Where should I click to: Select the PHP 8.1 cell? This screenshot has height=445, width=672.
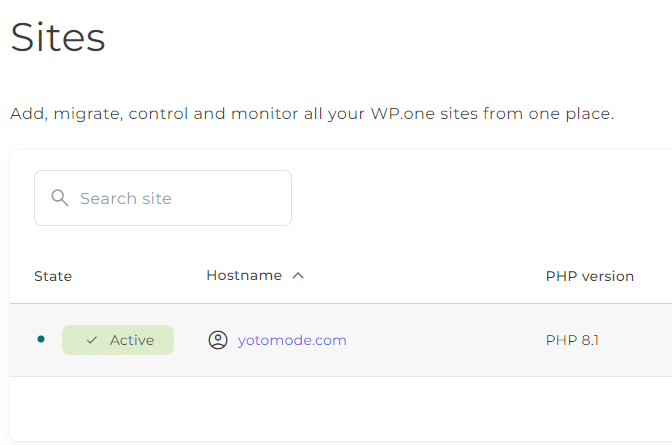572,340
